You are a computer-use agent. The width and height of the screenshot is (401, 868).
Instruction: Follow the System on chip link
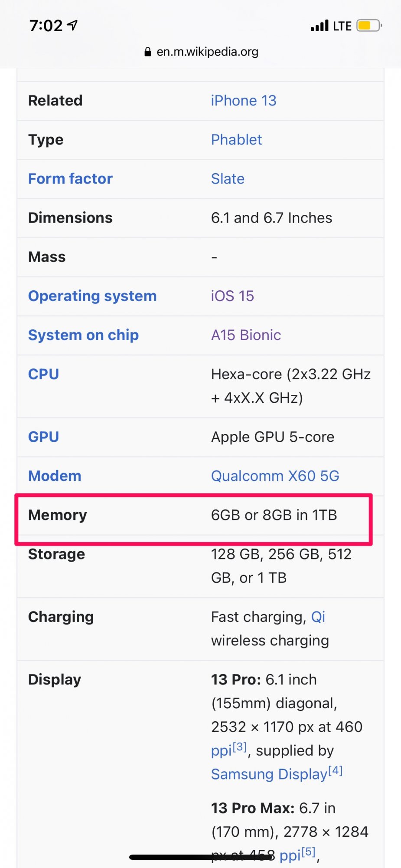pyautogui.click(x=83, y=335)
